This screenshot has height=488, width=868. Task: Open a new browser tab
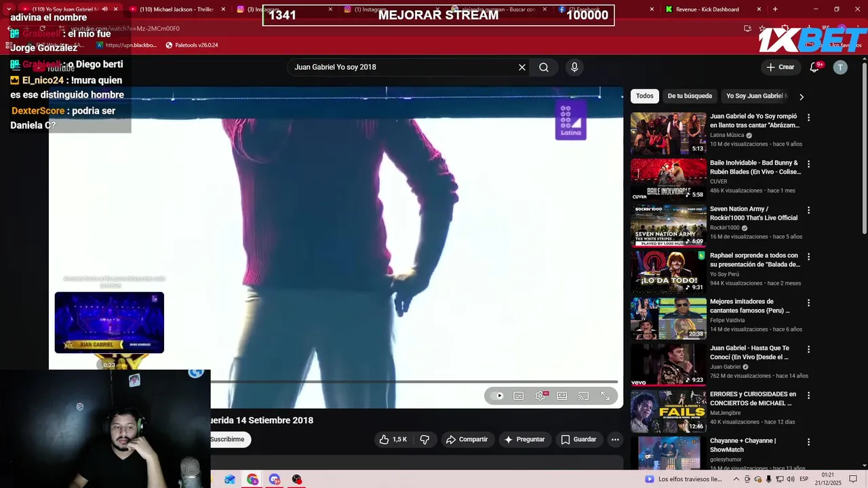(775, 9)
